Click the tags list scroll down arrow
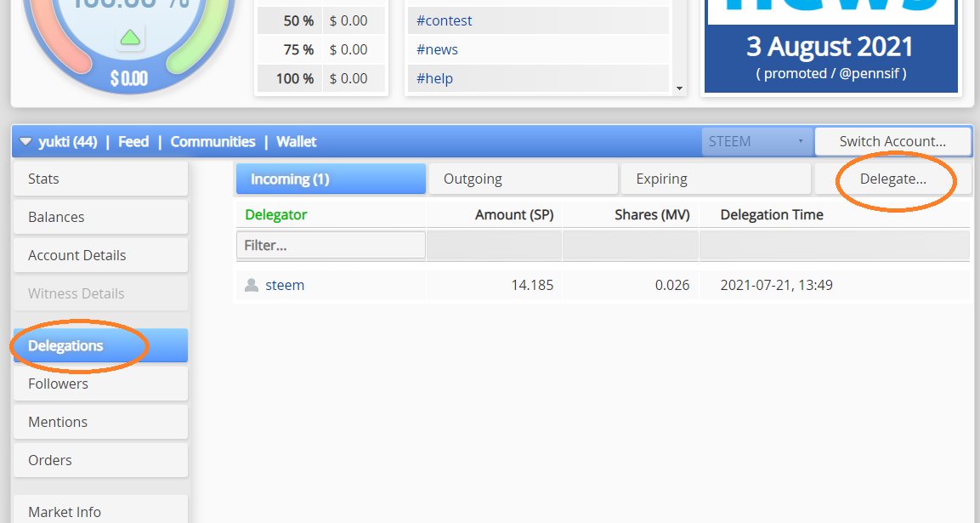Image resolution: width=980 pixels, height=523 pixels. coord(679,88)
